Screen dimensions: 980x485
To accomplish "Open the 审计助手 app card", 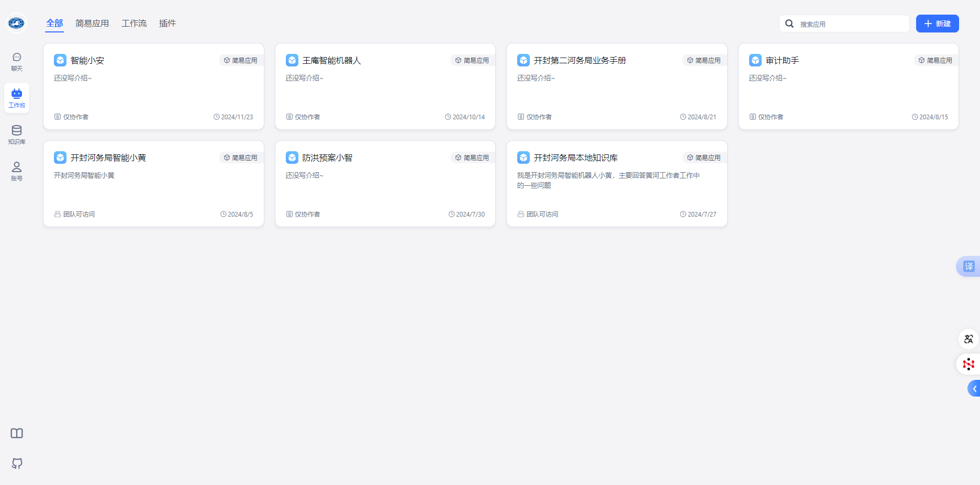I will pos(848,86).
